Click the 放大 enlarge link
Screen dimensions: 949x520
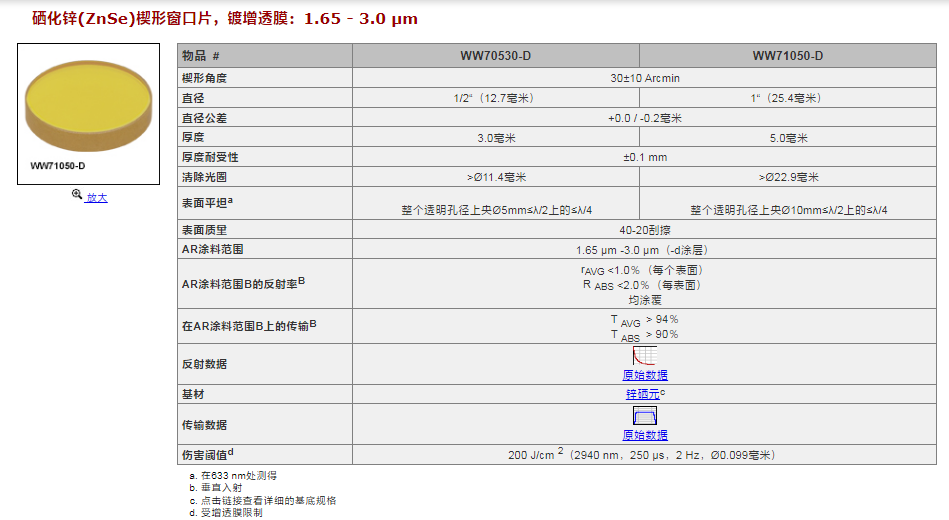coord(96,198)
